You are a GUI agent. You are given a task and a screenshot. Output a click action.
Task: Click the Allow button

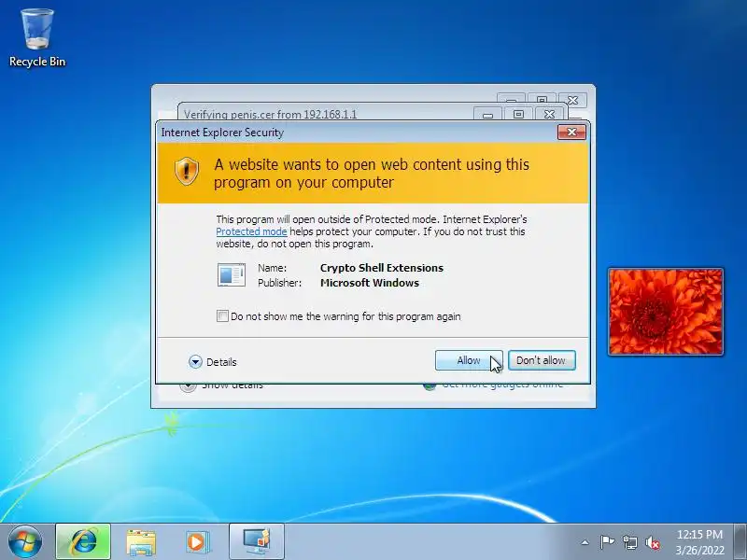point(469,360)
